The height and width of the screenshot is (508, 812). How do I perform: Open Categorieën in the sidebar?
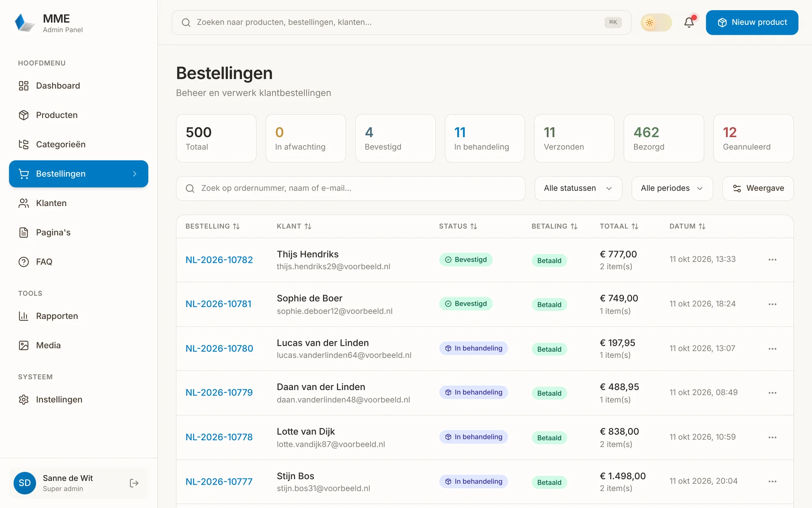tap(79, 144)
